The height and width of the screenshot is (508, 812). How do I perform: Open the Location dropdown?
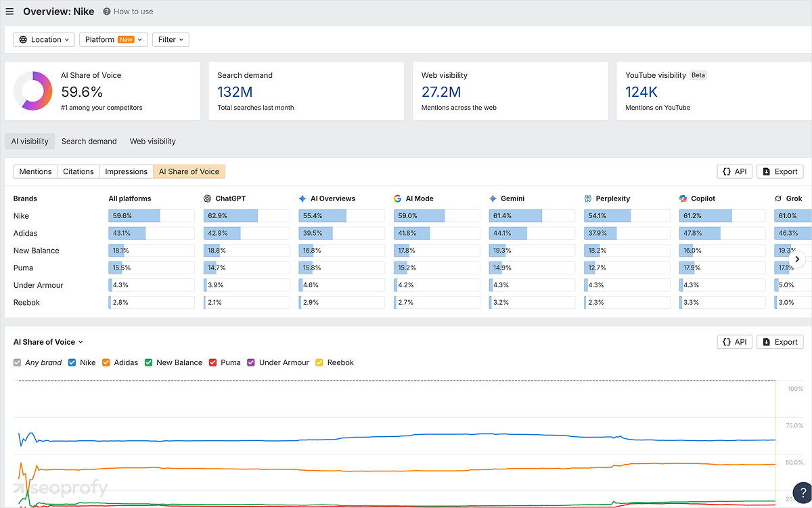(44, 39)
